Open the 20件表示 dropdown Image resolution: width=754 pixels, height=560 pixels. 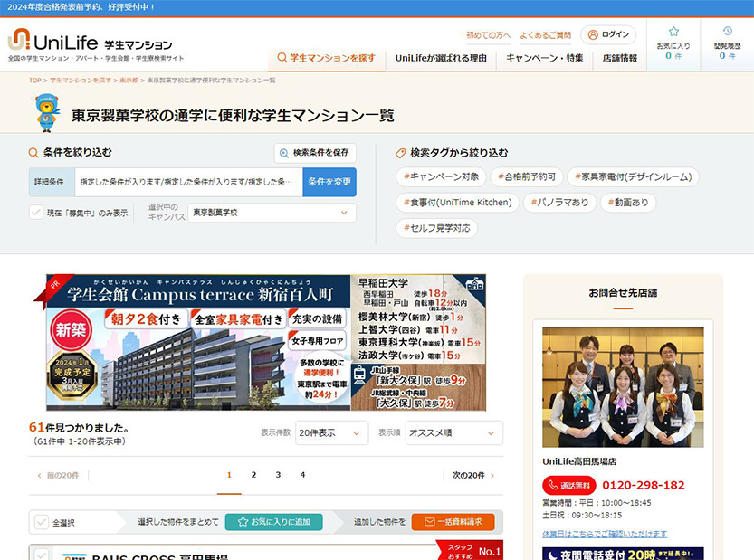tap(331, 432)
